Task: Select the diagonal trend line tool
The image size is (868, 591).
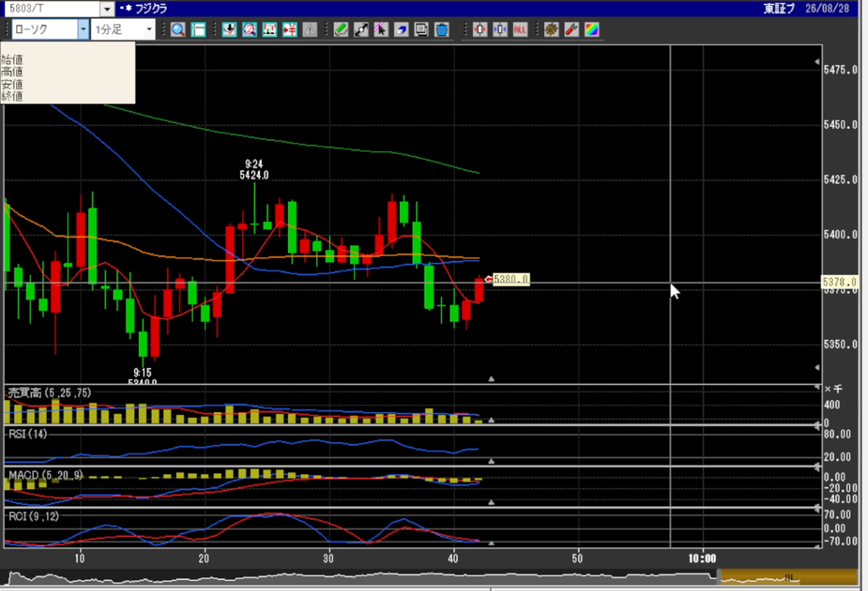Action: coord(361,30)
